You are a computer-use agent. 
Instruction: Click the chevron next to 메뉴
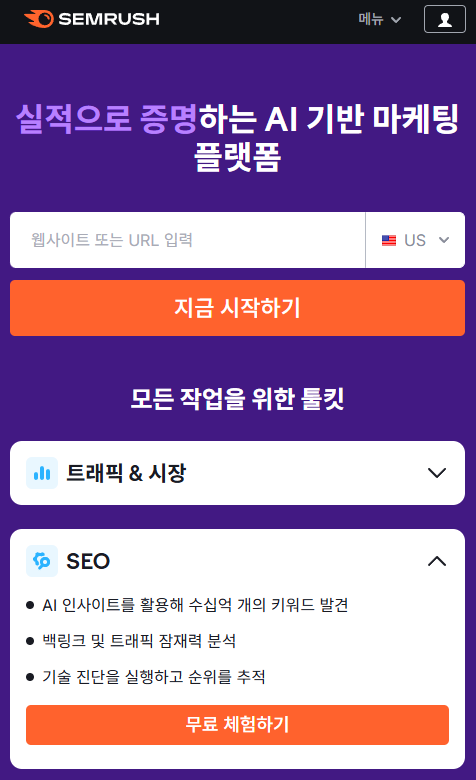click(x=396, y=20)
